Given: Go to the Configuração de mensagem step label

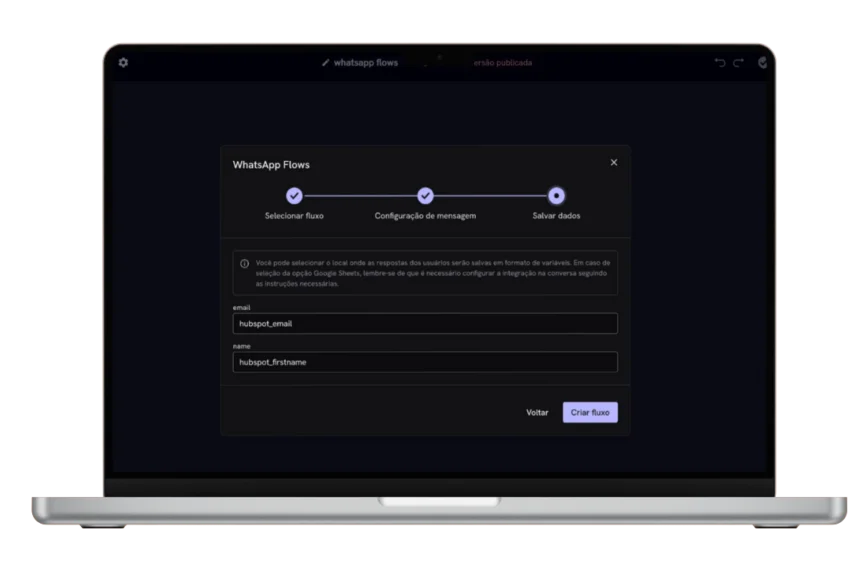Looking at the screenshot, I should click(425, 216).
